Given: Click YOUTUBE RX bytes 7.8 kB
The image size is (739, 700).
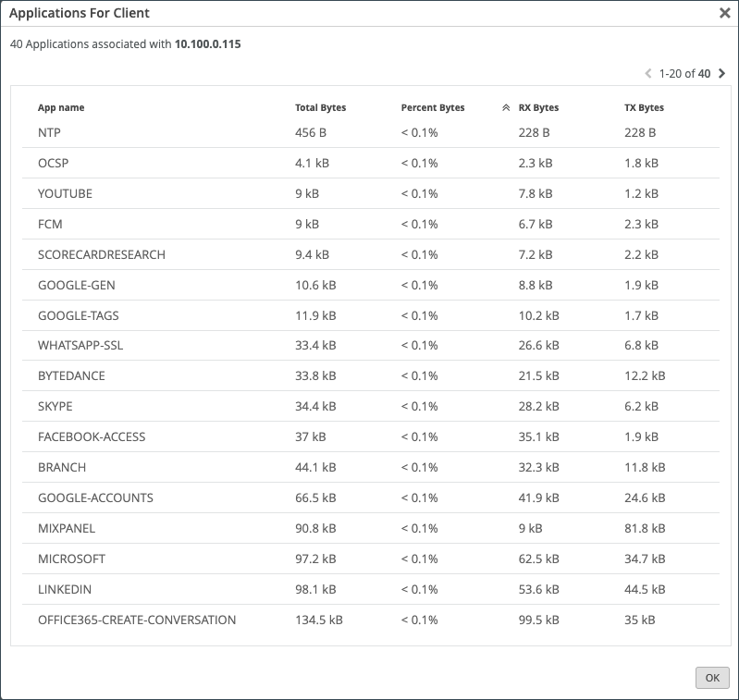Looking at the screenshot, I should coord(536,193).
